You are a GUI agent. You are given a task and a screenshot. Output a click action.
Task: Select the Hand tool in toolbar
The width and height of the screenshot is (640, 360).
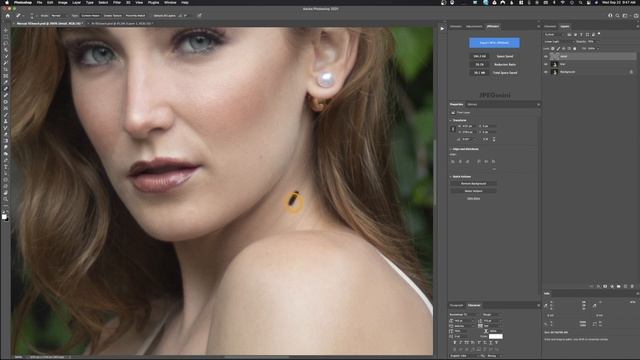point(5,193)
